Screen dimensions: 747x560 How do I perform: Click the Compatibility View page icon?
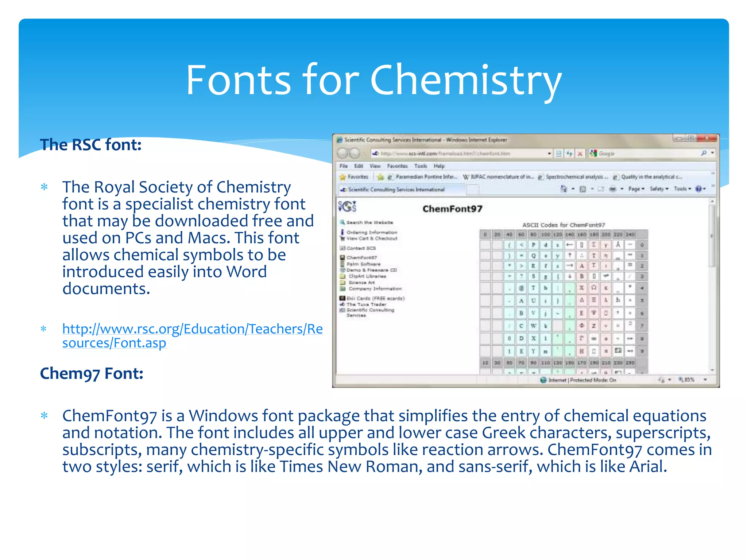click(559, 153)
